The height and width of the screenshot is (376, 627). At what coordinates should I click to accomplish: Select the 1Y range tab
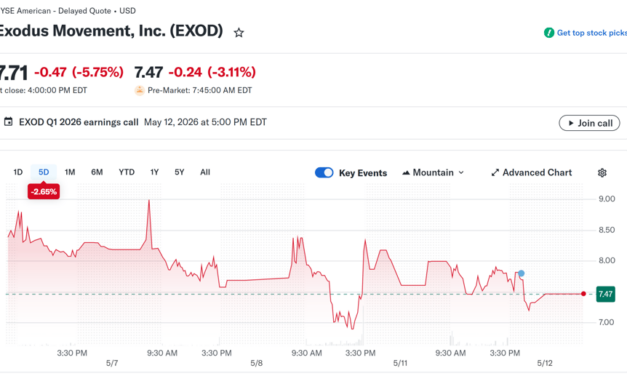point(154,172)
